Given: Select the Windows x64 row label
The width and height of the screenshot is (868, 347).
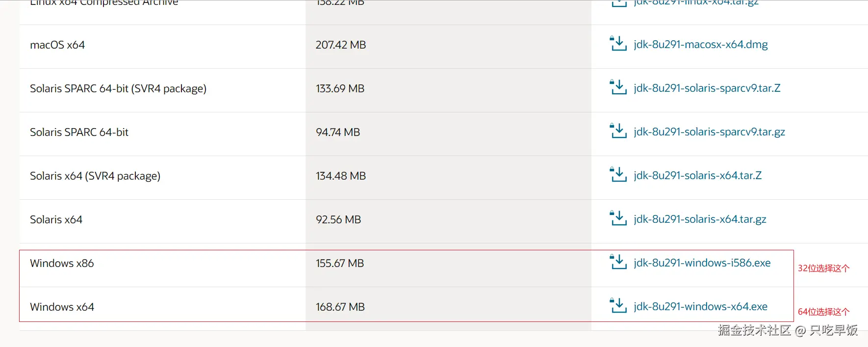Looking at the screenshot, I should (62, 307).
